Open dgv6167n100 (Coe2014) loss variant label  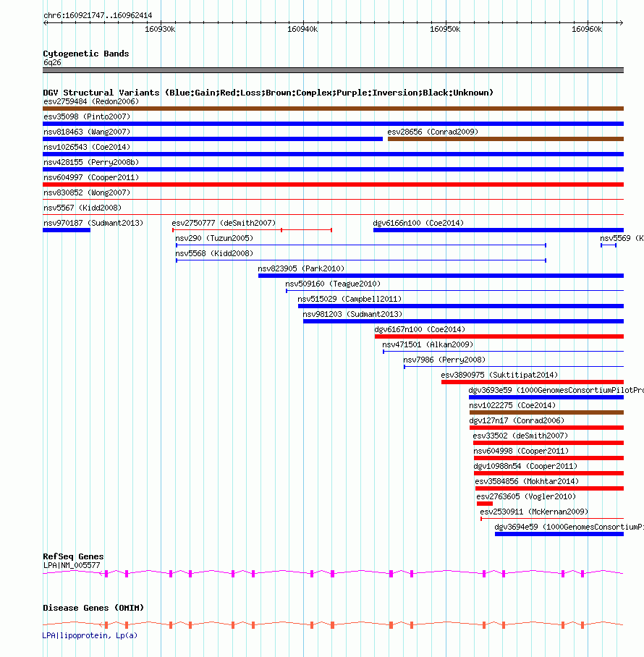(420, 329)
